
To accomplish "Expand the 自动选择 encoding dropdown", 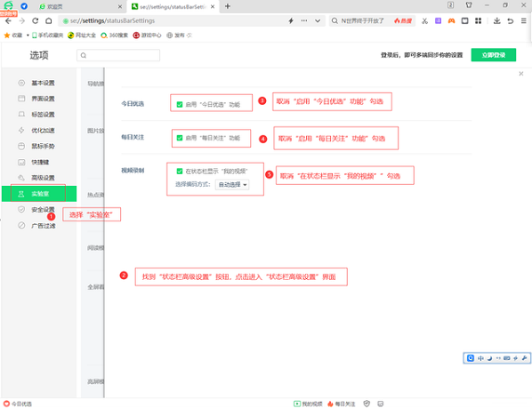I will point(232,185).
